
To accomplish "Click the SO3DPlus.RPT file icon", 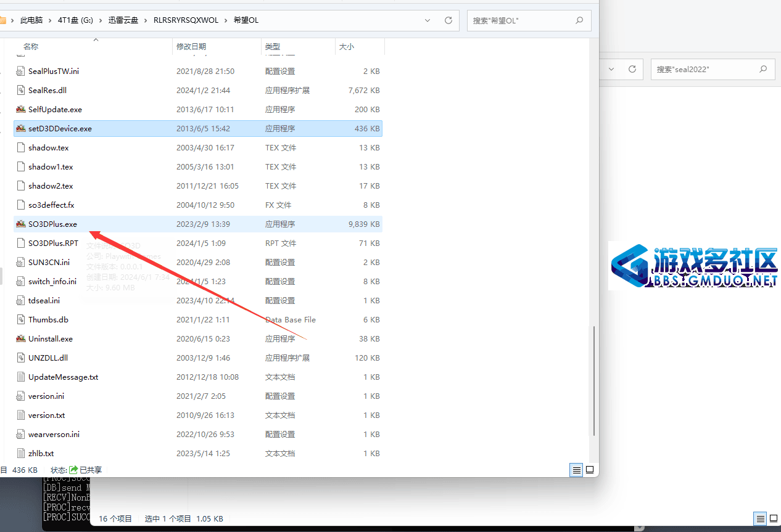I will [x=20, y=243].
